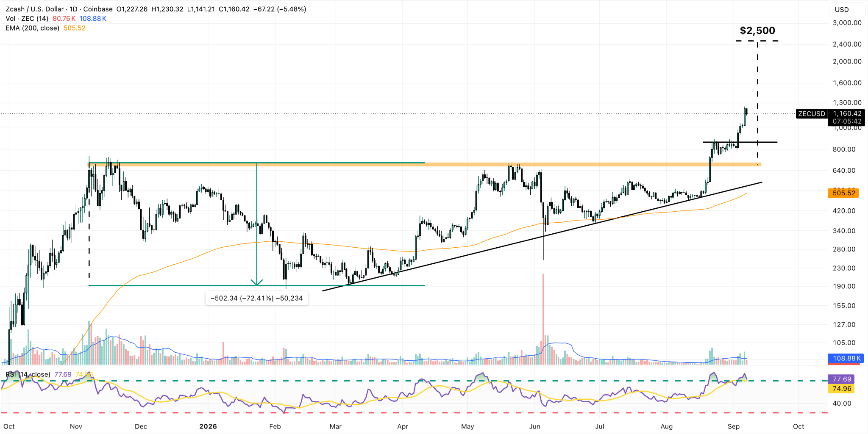The height and width of the screenshot is (434, 868).
Task: Click the EMA value 505.52 in legend
Action: tap(74, 28)
